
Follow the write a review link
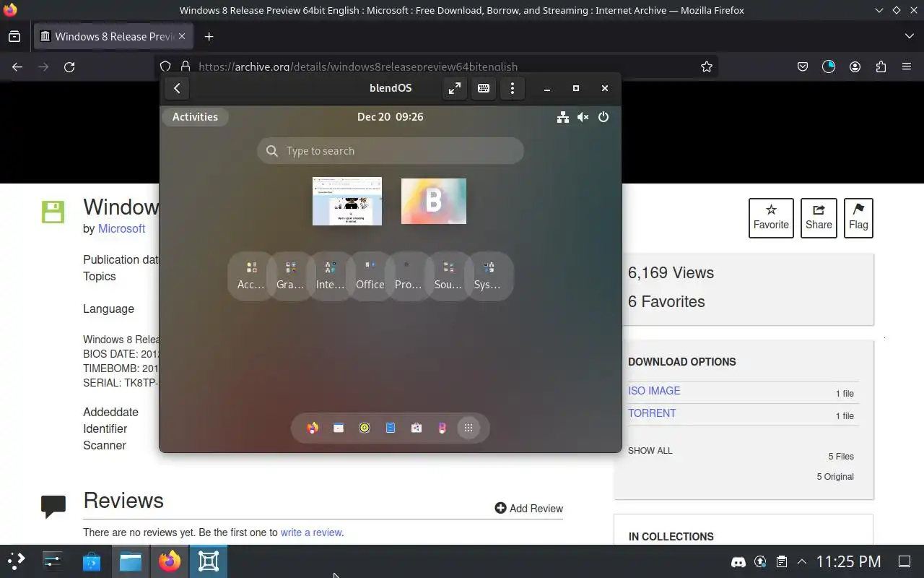pyautogui.click(x=311, y=532)
